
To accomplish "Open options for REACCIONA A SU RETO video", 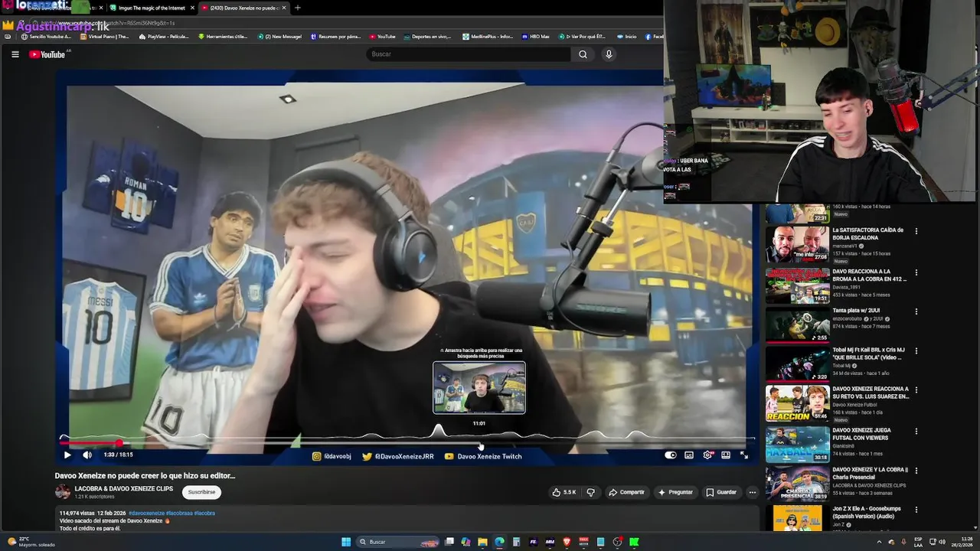I will click(x=916, y=390).
